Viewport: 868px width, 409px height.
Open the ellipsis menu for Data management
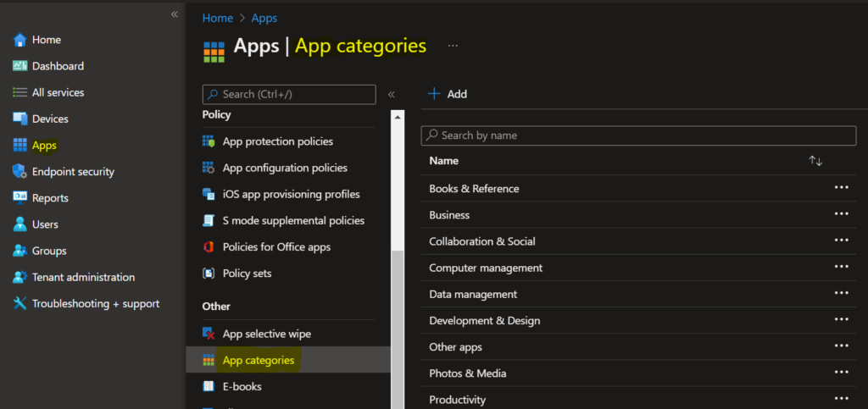(842, 293)
